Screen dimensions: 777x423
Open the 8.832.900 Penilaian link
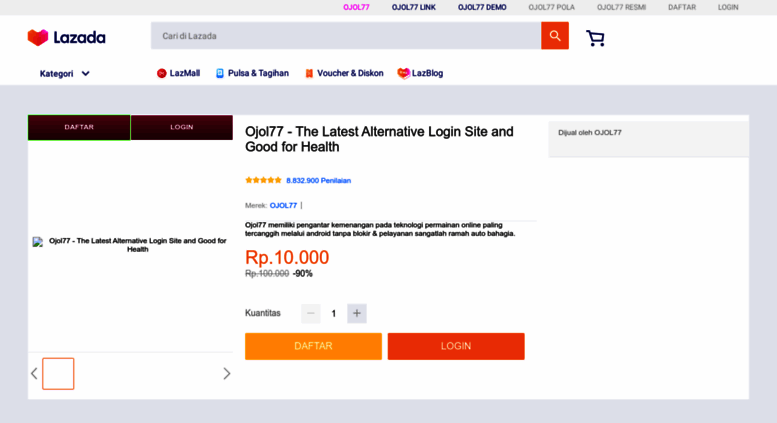[319, 180]
